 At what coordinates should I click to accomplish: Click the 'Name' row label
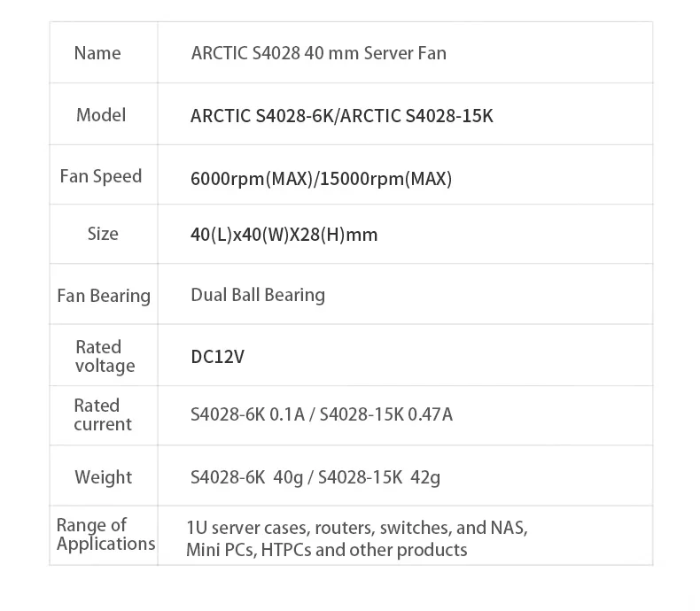pos(97,53)
